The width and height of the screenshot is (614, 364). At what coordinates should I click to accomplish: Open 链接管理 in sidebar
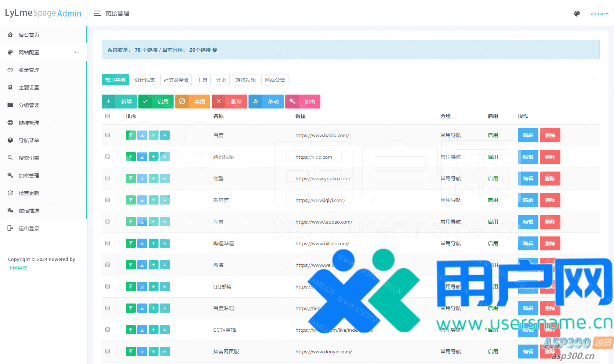click(x=43, y=123)
